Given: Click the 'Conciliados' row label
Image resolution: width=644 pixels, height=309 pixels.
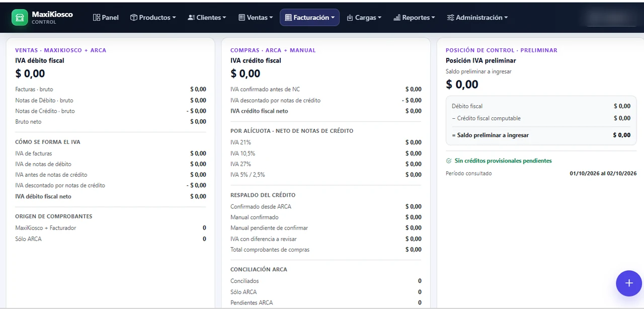Looking at the screenshot, I should [245, 281].
